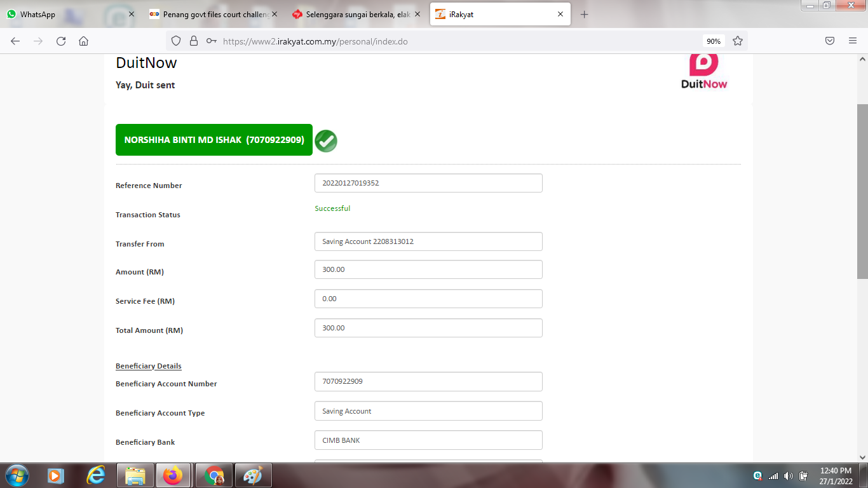Viewport: 868px width, 488px height.
Task: Close the Penang govt files tab
Action: pyautogui.click(x=275, y=15)
